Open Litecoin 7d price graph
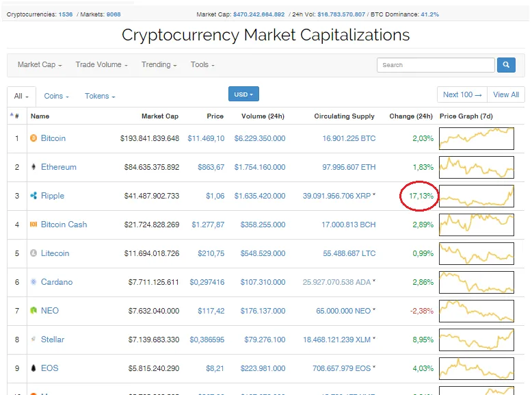The width and height of the screenshot is (532, 395). click(477, 253)
